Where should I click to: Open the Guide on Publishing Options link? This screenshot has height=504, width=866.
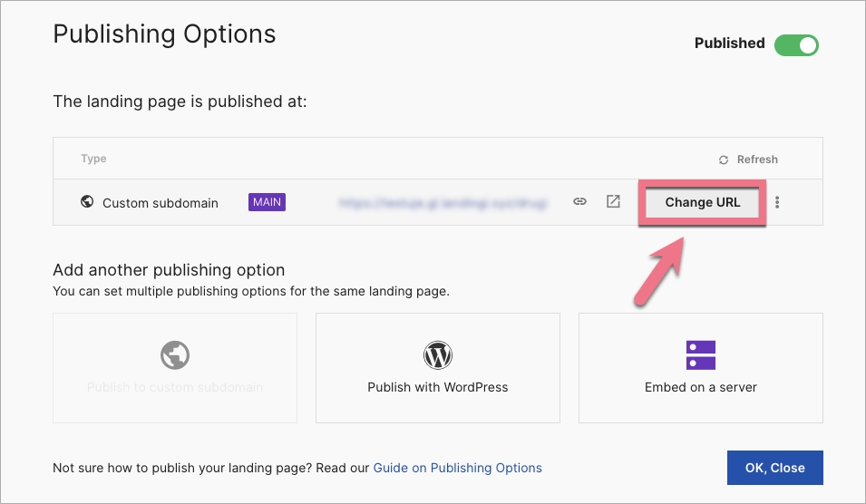pyautogui.click(x=458, y=468)
